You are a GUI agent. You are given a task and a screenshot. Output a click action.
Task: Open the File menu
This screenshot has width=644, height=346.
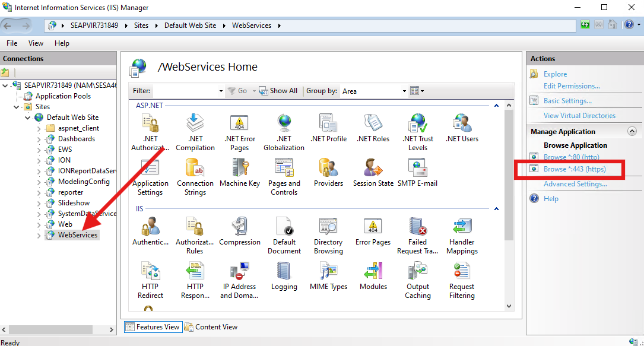click(x=12, y=43)
